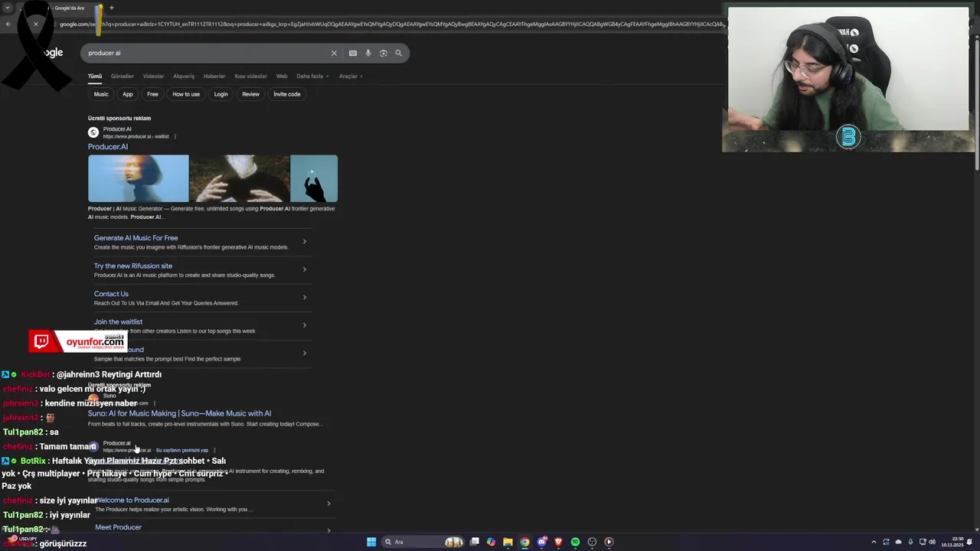The width and height of the screenshot is (980, 551).
Task: Open volume control in the system tray
Action: (932, 542)
